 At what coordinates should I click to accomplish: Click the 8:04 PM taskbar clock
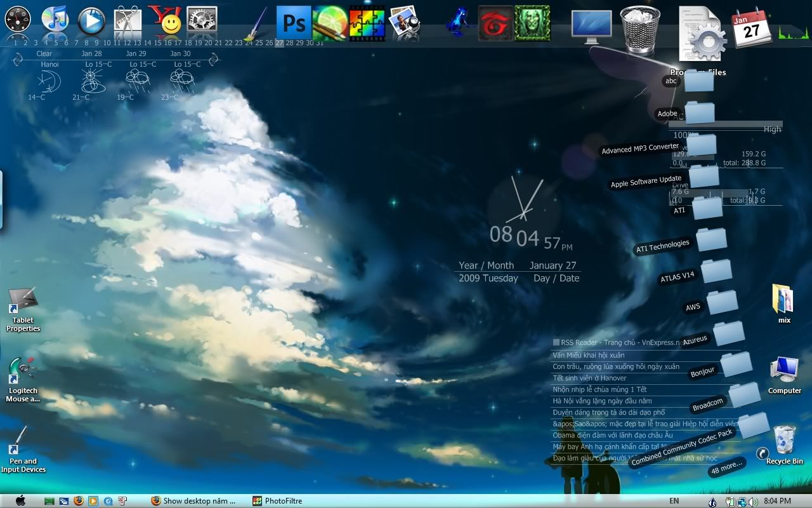coord(778,501)
